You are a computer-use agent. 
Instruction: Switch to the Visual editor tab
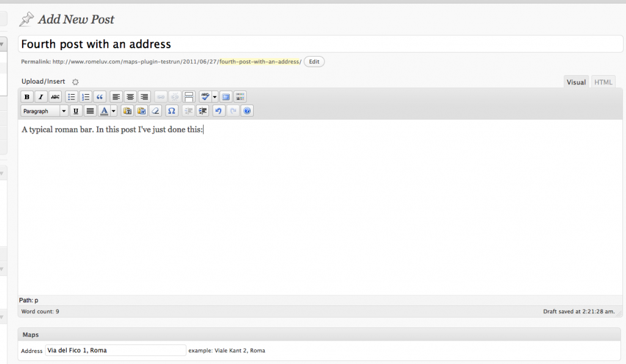point(576,82)
